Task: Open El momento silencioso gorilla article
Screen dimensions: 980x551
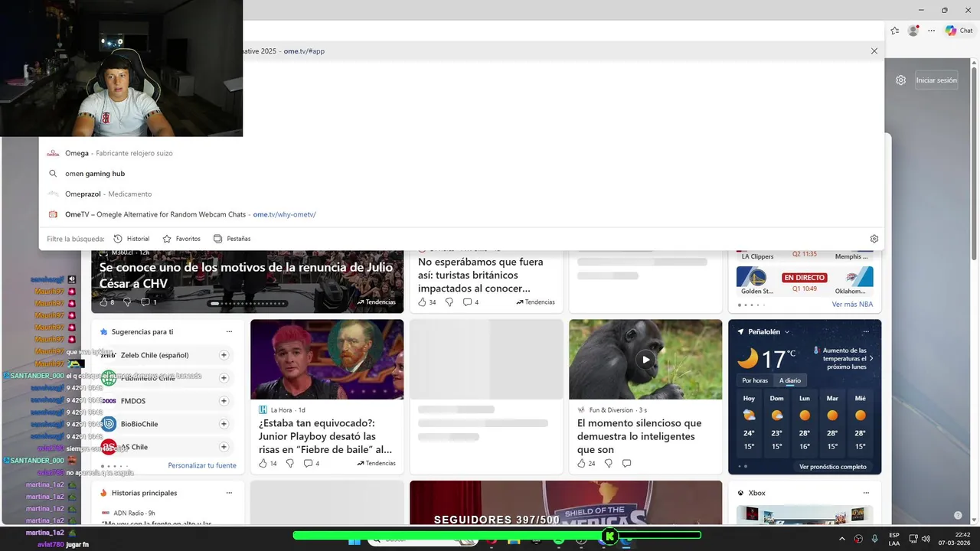Action: click(x=639, y=436)
